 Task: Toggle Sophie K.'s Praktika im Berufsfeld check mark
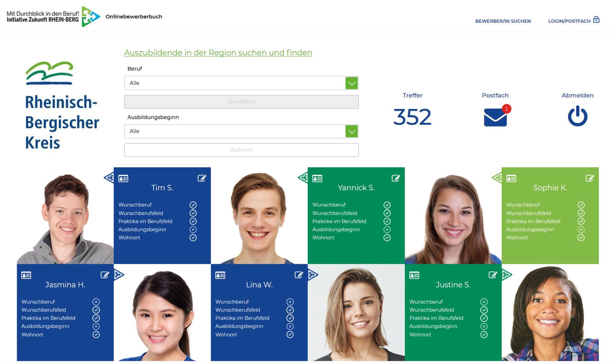[581, 221]
